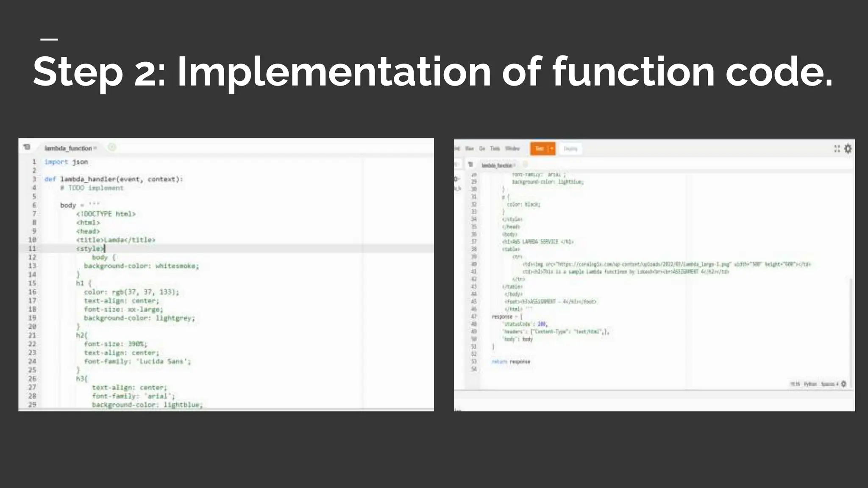Click 'h3{' on line 26

pyautogui.click(x=82, y=379)
